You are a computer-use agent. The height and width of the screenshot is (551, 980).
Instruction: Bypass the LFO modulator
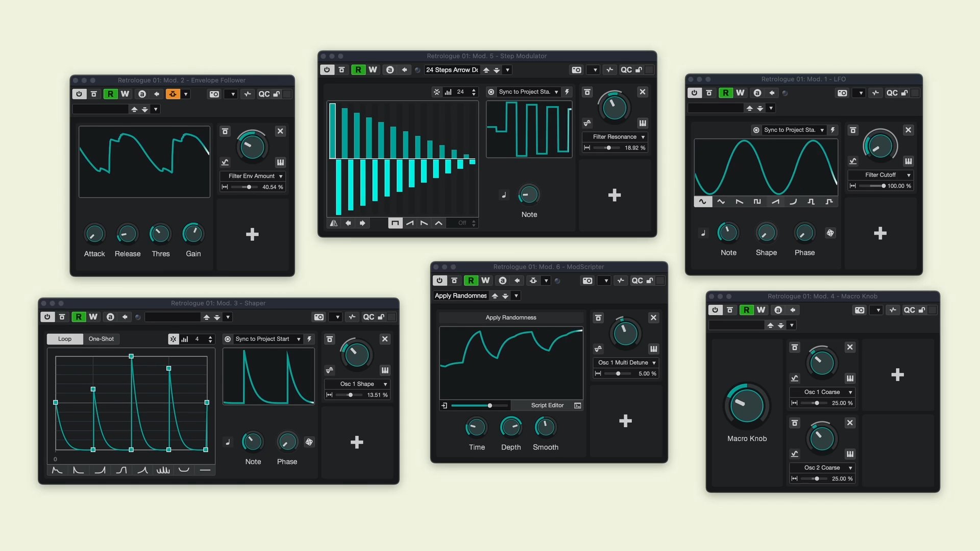pos(694,93)
